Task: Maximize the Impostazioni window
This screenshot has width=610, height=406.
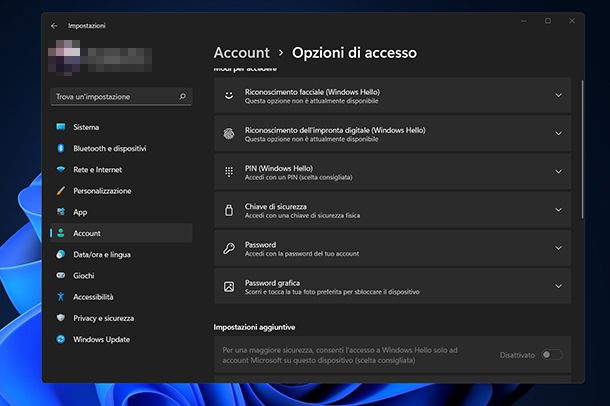Action: pos(548,21)
